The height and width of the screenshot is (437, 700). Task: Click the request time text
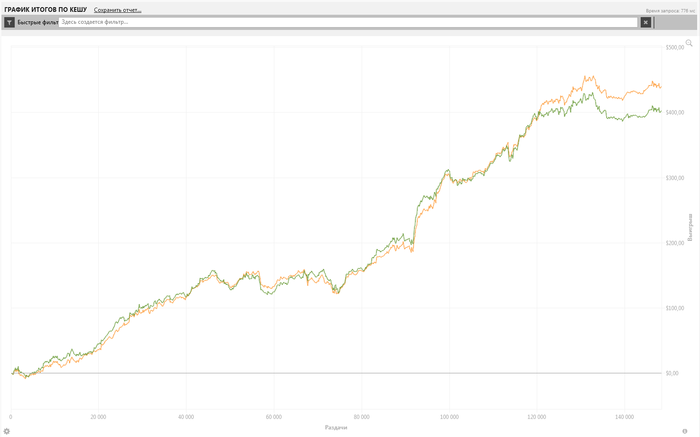[670, 11]
